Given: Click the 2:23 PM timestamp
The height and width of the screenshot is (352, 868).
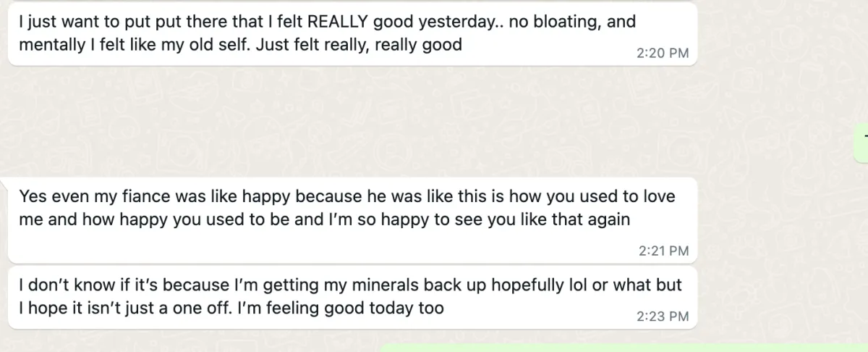Looking at the screenshot, I should tap(662, 317).
